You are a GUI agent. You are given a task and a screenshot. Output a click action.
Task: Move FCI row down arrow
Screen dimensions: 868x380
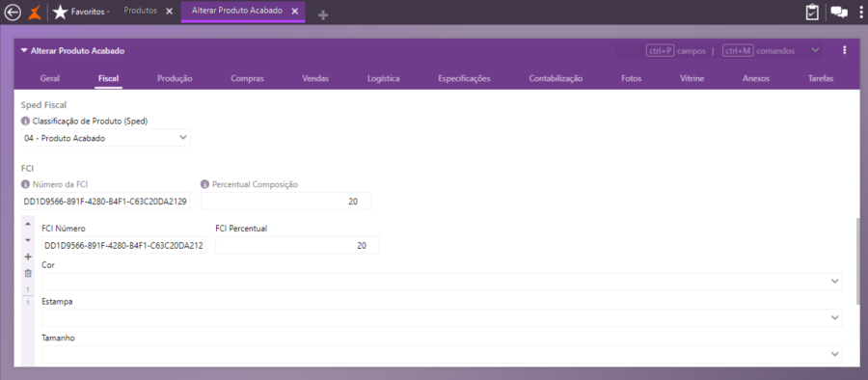28,240
